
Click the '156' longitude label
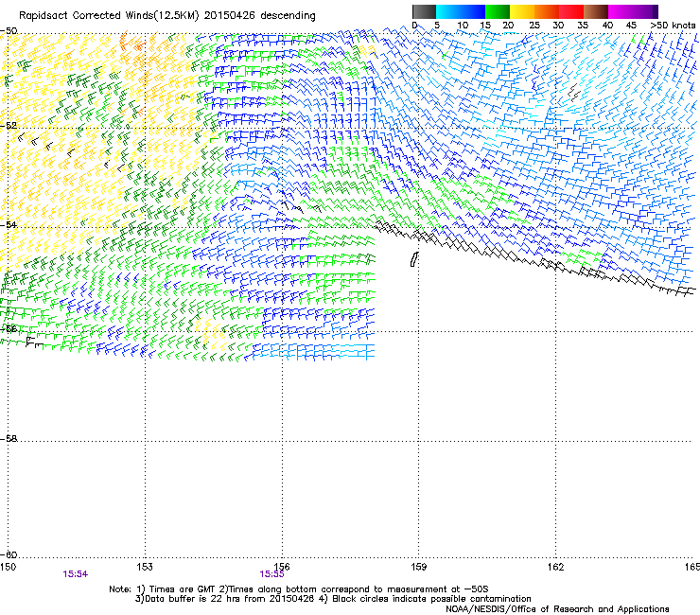click(x=282, y=567)
